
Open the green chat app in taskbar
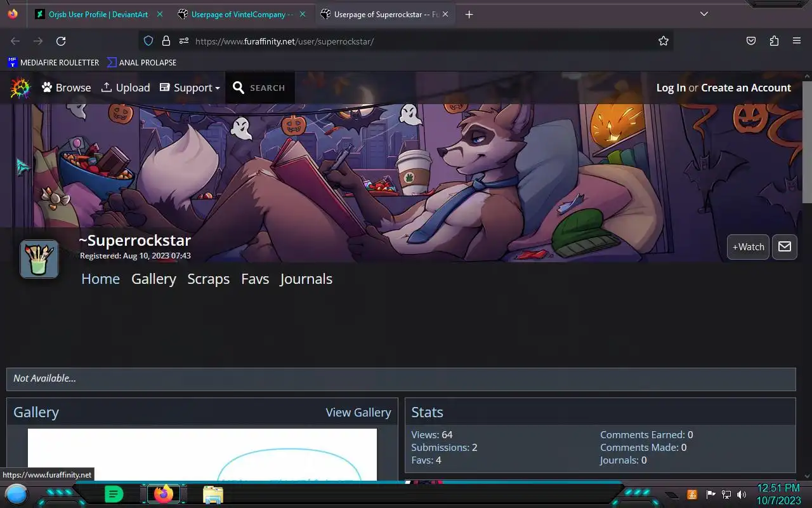click(x=114, y=493)
